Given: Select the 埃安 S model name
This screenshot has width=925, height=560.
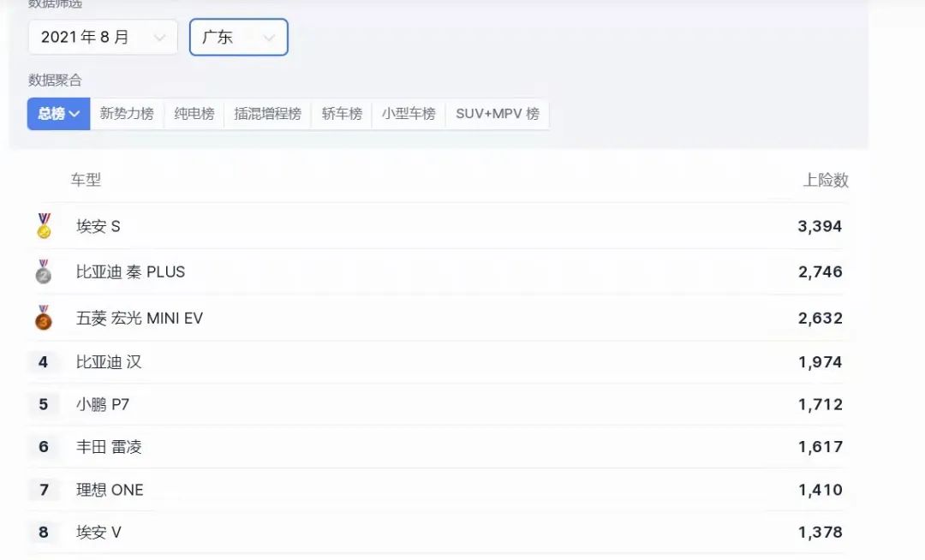Looking at the screenshot, I should click(x=98, y=226).
